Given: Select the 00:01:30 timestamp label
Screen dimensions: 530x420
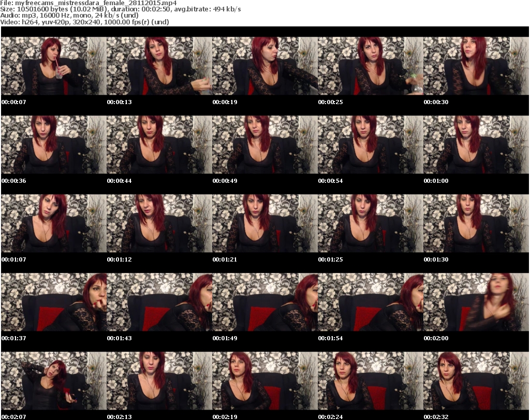Looking at the screenshot, I should [436, 259].
